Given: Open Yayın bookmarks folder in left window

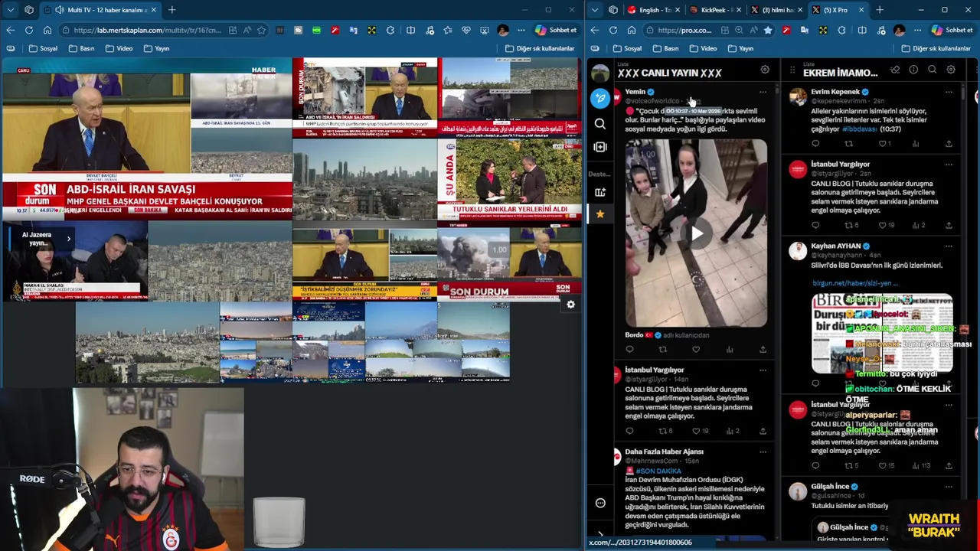Looking at the screenshot, I should (155, 48).
